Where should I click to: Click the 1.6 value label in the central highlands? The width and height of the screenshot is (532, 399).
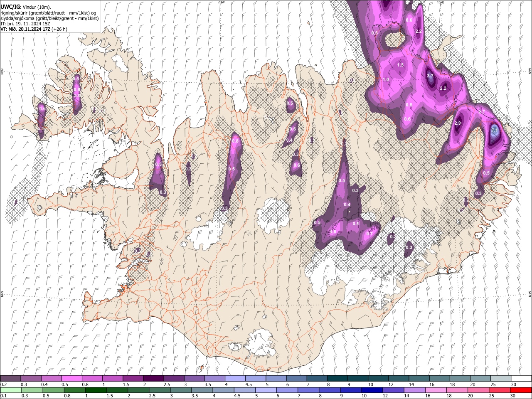[x=333, y=232]
